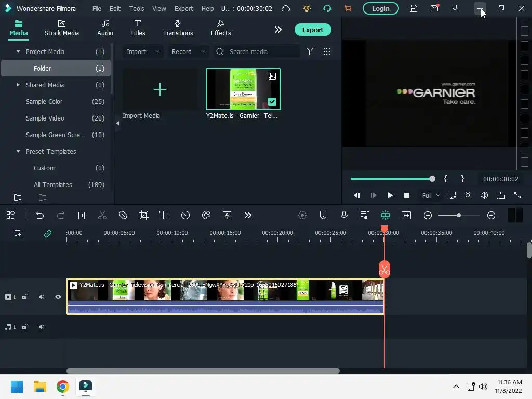Play the preview video
The image size is (532, 399).
tap(390, 195)
